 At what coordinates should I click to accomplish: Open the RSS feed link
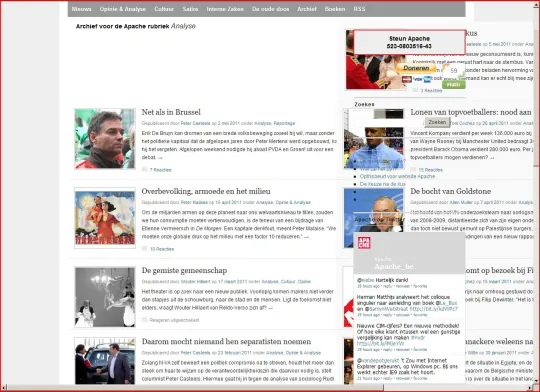tap(359, 9)
